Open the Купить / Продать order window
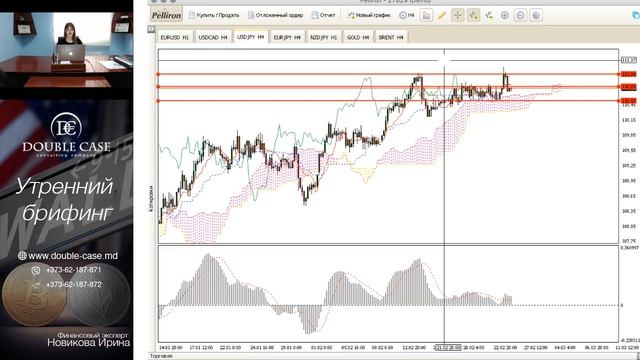 (214, 15)
